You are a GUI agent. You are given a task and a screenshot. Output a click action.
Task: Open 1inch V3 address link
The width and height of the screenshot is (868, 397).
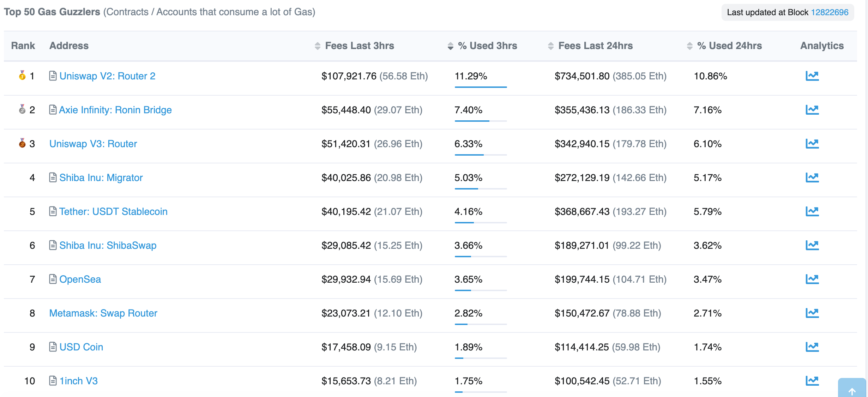(78, 381)
